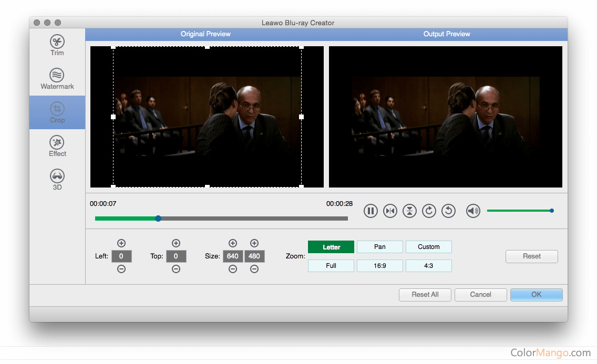Decrease the Top crop value
The width and height of the screenshot is (597, 364).
(x=176, y=269)
